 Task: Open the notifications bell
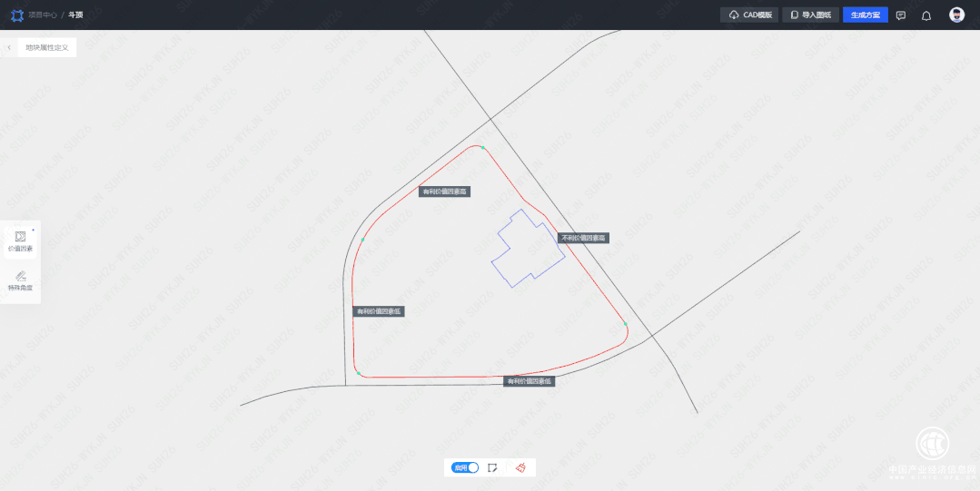point(926,15)
